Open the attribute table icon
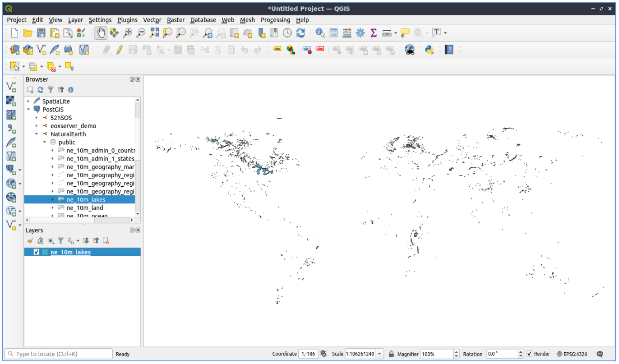Image resolution: width=619 pixels, height=364 pixels. [x=334, y=32]
